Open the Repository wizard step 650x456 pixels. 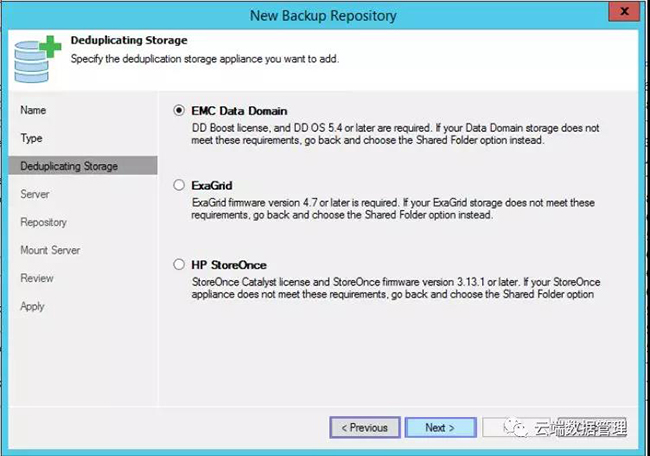pos(44,222)
